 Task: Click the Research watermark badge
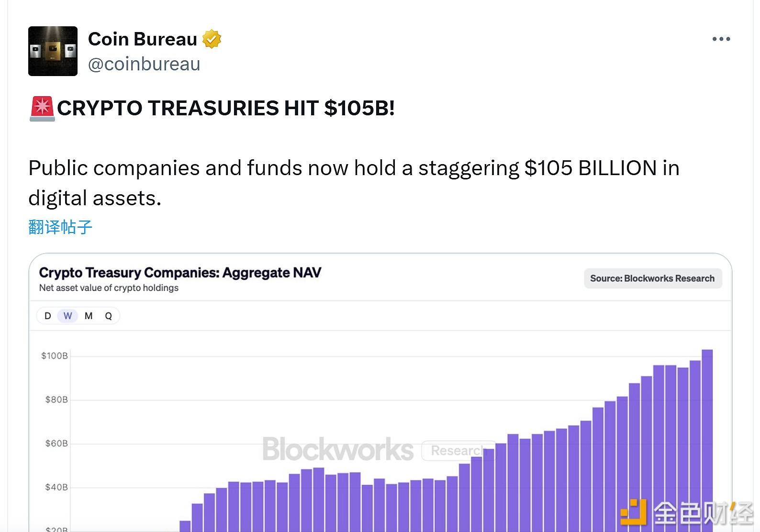tap(457, 451)
